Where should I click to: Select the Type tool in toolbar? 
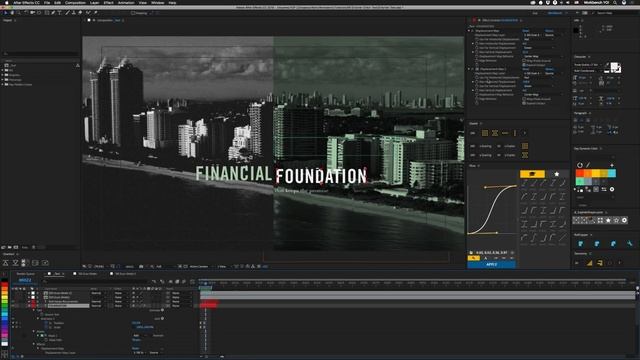tap(60, 13)
